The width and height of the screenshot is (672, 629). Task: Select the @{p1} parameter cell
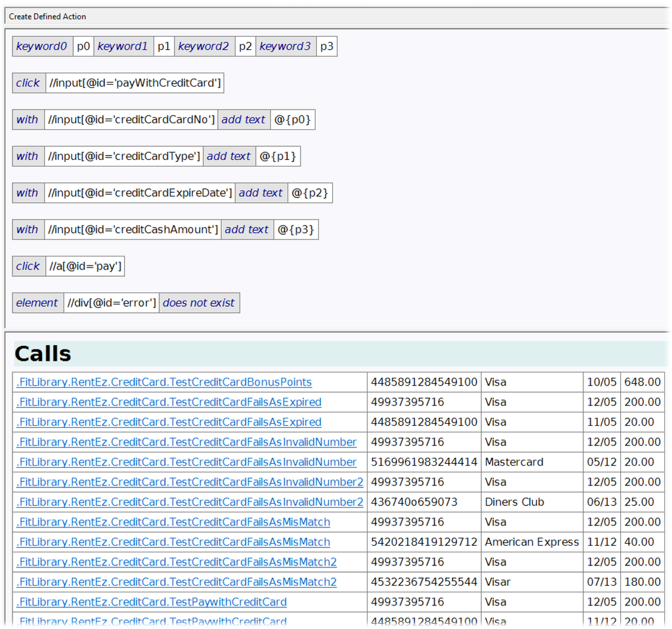(278, 157)
